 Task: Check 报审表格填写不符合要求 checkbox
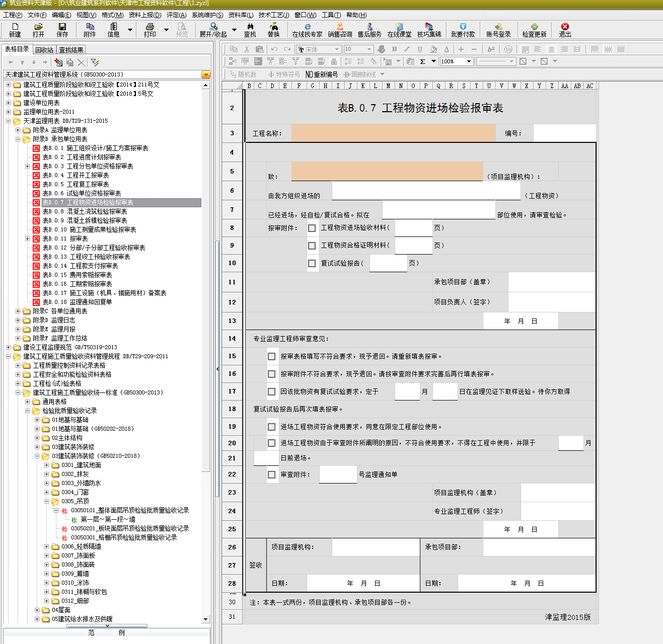pos(272,356)
